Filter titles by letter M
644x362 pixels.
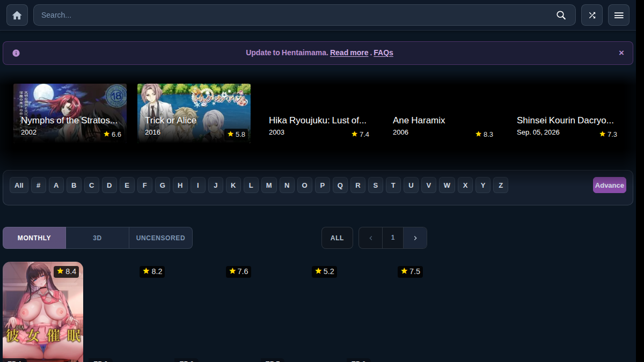pos(269,185)
